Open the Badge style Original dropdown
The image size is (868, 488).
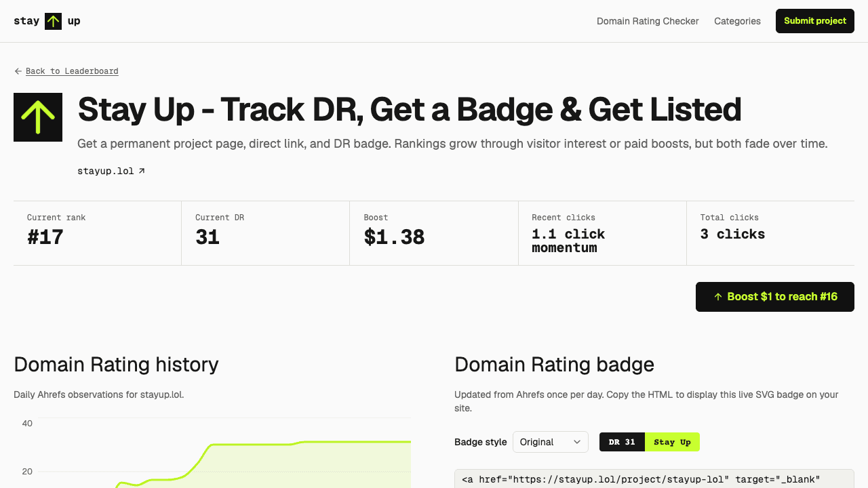551,442
